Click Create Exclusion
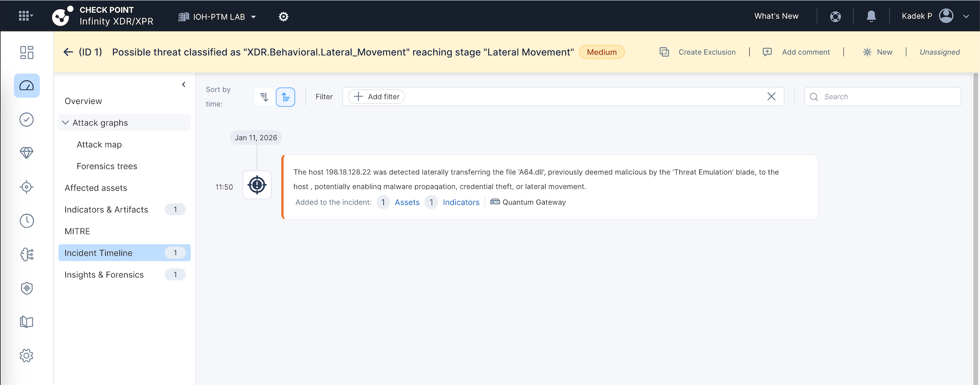The image size is (980, 385). tap(706, 52)
